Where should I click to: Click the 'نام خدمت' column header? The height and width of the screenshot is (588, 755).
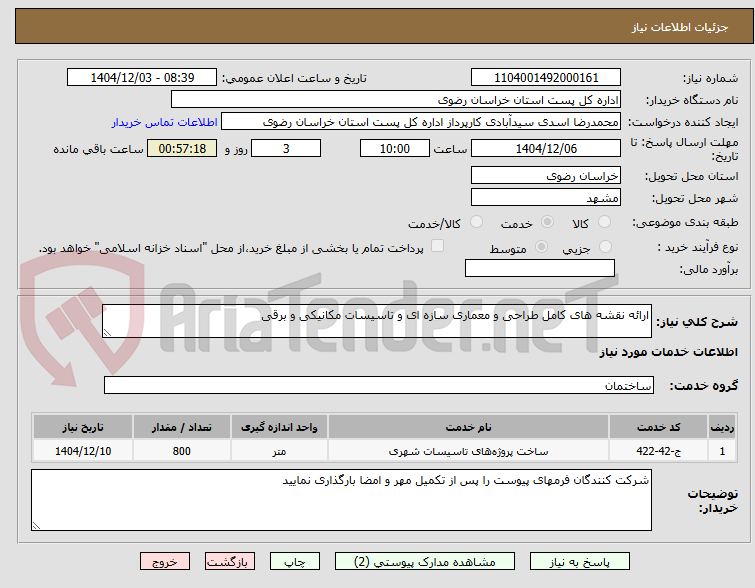(469, 427)
